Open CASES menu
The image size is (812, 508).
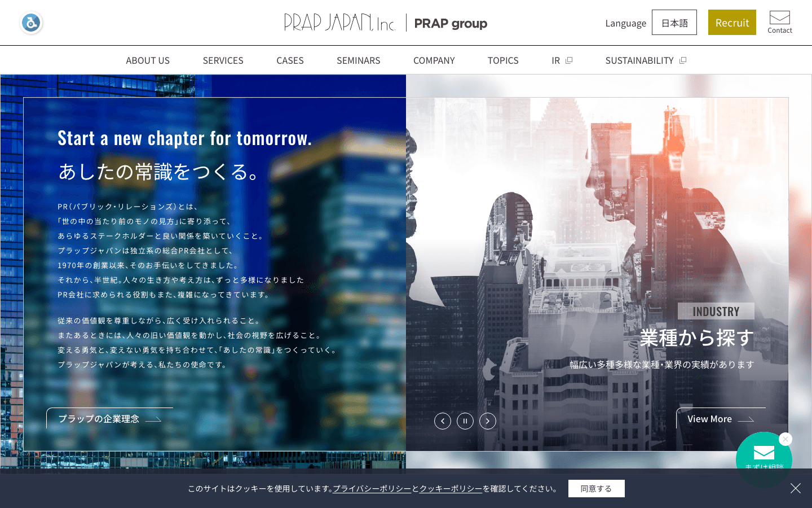coord(290,60)
